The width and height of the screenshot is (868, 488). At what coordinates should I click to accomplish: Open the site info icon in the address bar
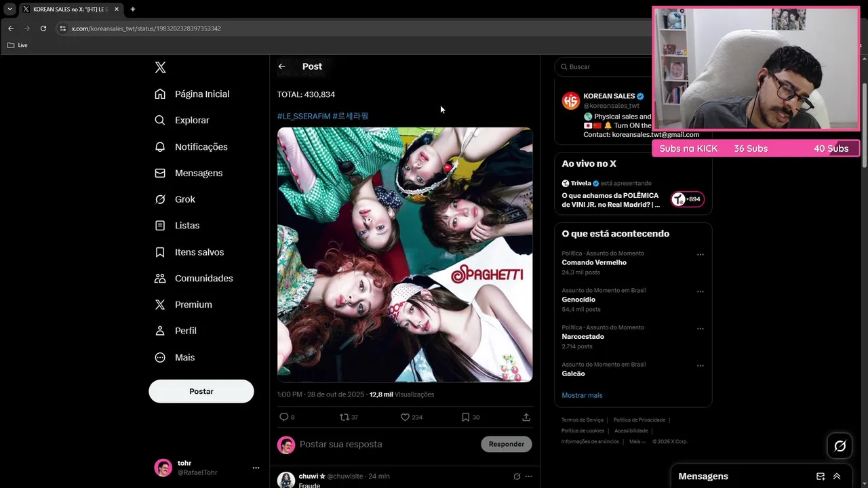tap(62, 28)
